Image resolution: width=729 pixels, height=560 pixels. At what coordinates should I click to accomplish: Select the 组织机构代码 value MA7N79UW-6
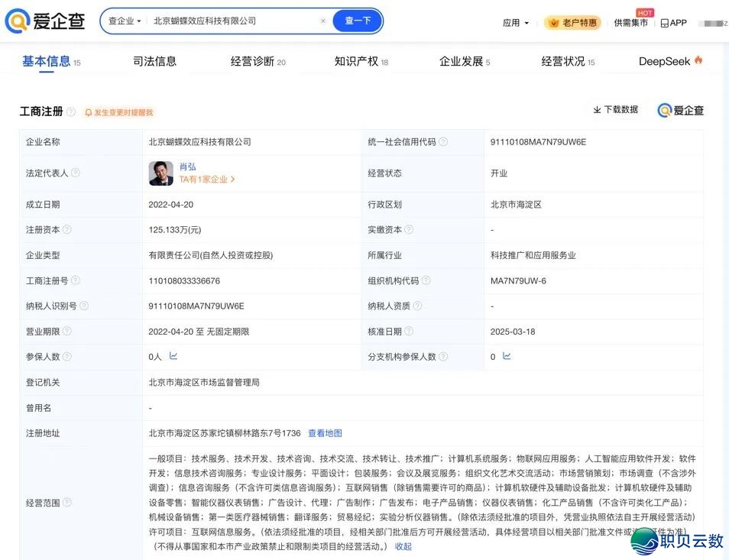pyautogui.click(x=518, y=280)
